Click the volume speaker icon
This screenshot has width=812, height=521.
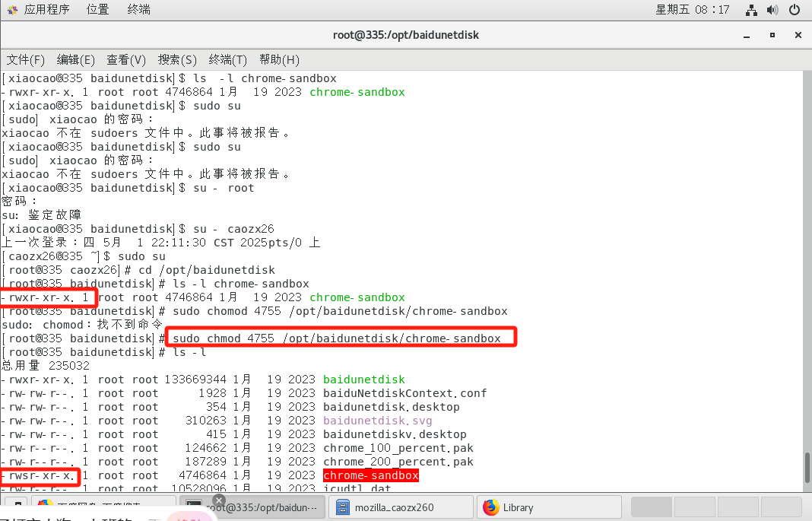tap(772, 10)
